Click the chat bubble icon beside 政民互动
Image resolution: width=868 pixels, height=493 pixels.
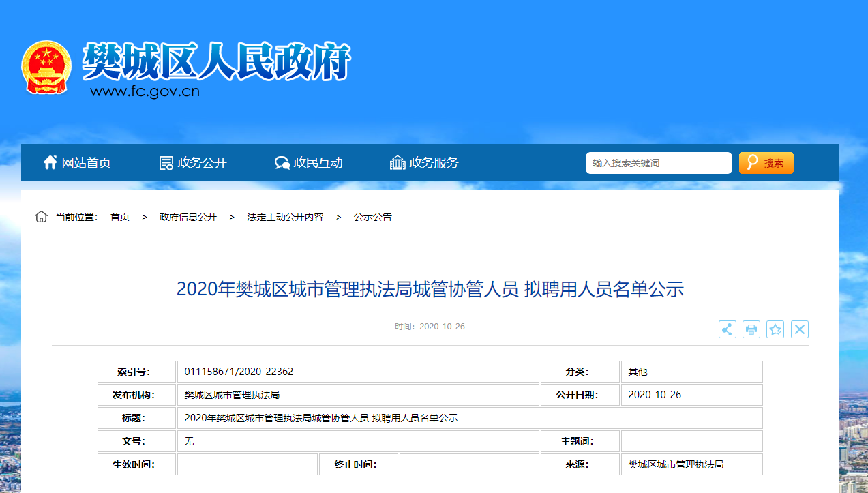282,162
